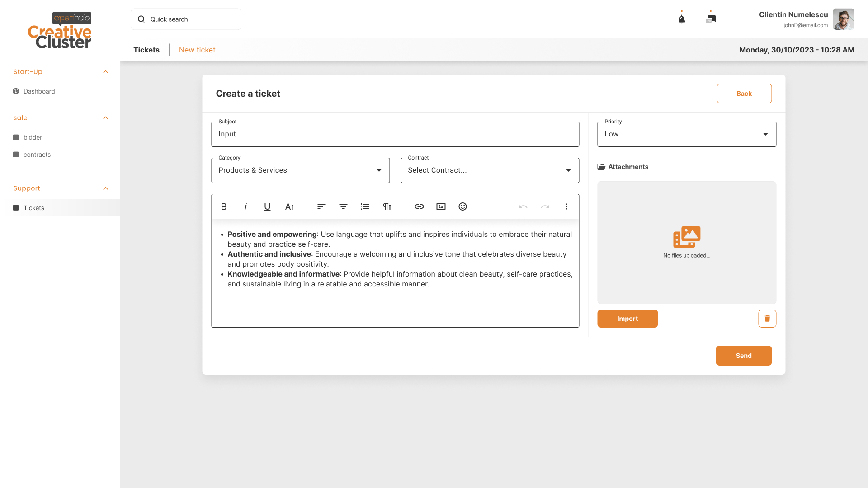868x488 pixels.
Task: Open the emoji picker
Action: [462, 206]
